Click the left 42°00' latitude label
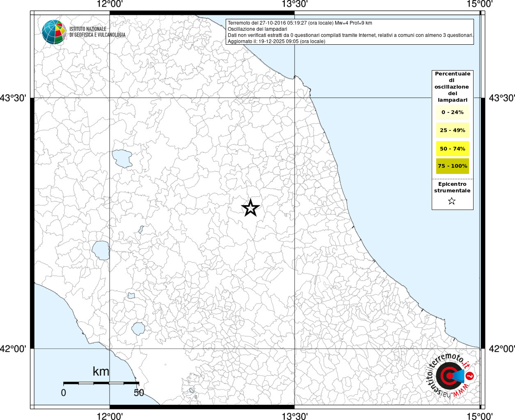The image size is (515, 420). (x=13, y=349)
